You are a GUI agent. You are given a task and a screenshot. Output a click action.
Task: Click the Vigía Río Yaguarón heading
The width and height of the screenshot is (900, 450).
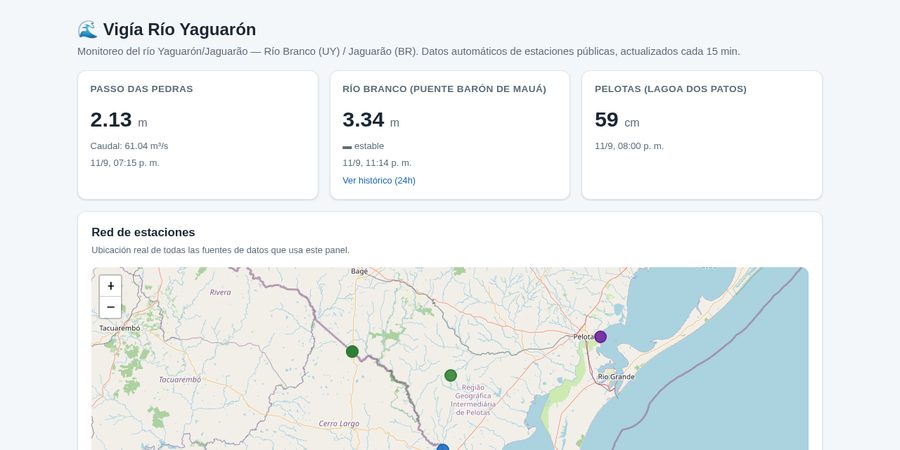pyautogui.click(x=180, y=29)
